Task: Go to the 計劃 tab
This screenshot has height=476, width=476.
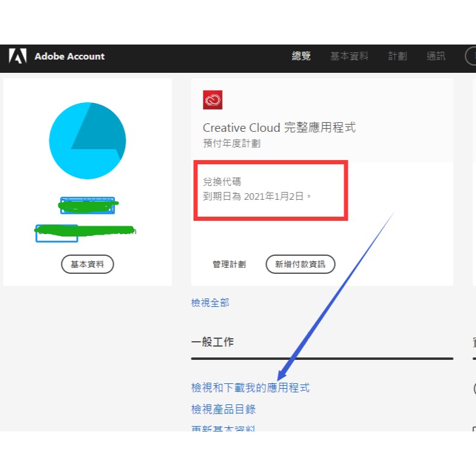Action: coord(397,57)
